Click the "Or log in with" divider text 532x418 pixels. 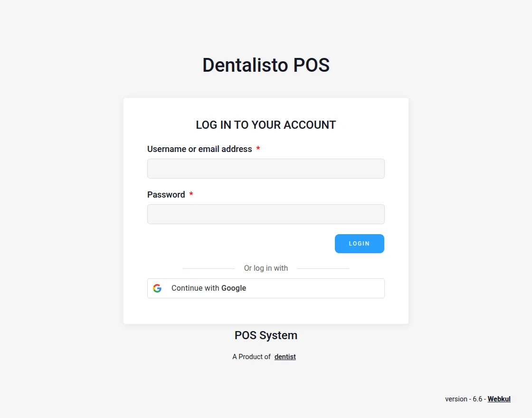pyautogui.click(x=266, y=268)
